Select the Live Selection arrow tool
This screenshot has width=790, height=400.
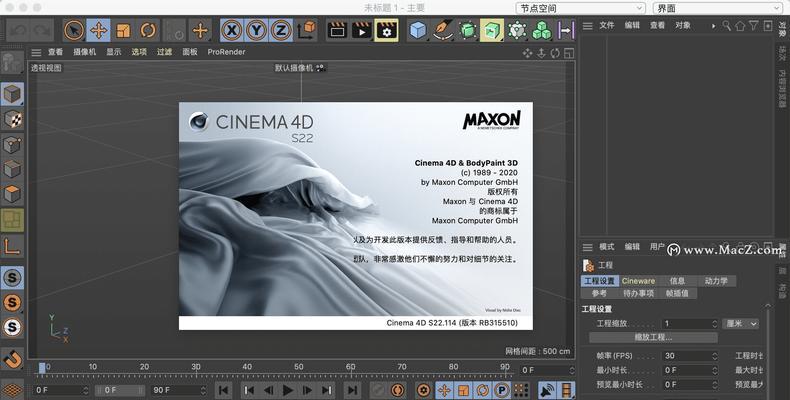(x=74, y=30)
